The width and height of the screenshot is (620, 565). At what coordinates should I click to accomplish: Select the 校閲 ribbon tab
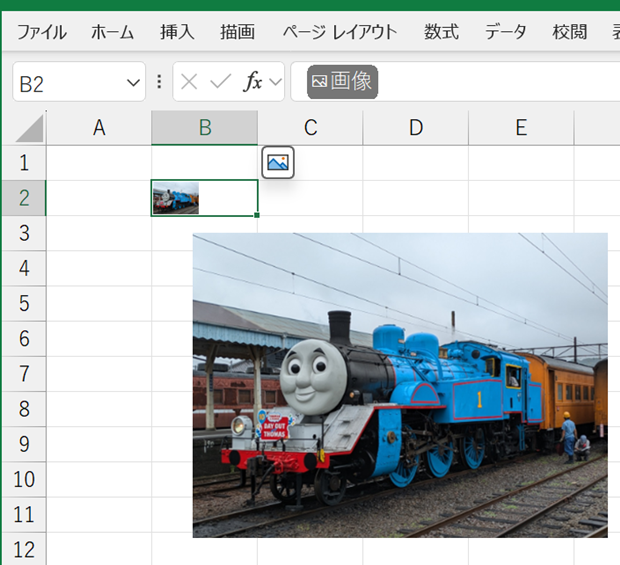click(569, 32)
